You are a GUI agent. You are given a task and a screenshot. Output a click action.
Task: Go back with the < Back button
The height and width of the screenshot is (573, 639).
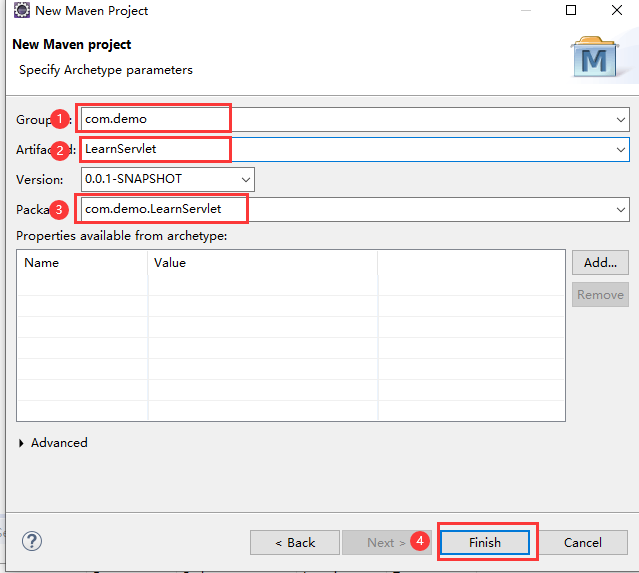295,542
